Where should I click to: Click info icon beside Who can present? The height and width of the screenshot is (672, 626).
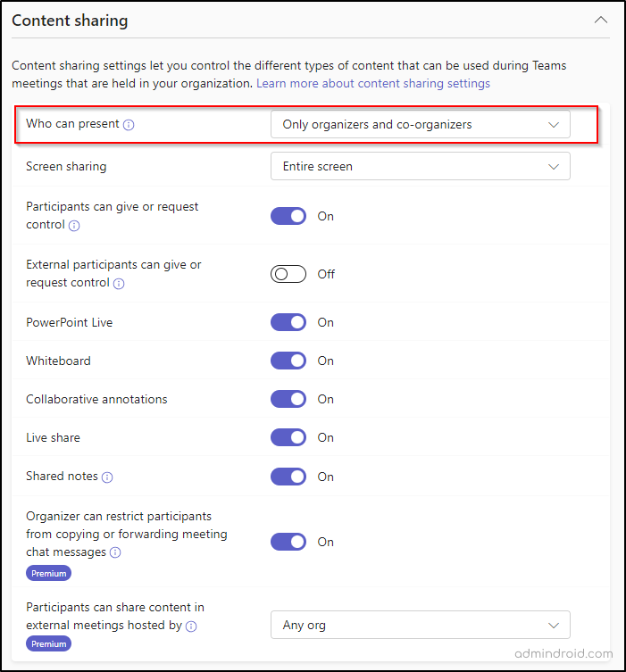tap(129, 125)
